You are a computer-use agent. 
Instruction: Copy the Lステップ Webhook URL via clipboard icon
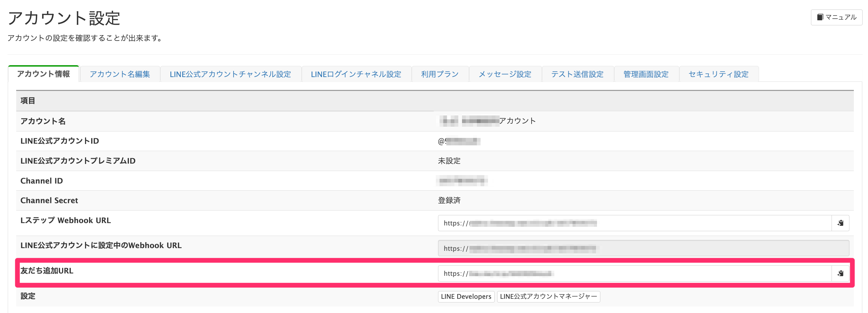840,223
